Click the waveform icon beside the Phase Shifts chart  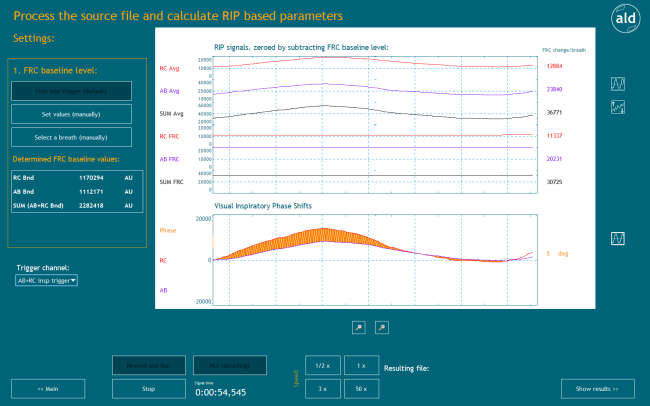[x=619, y=239]
